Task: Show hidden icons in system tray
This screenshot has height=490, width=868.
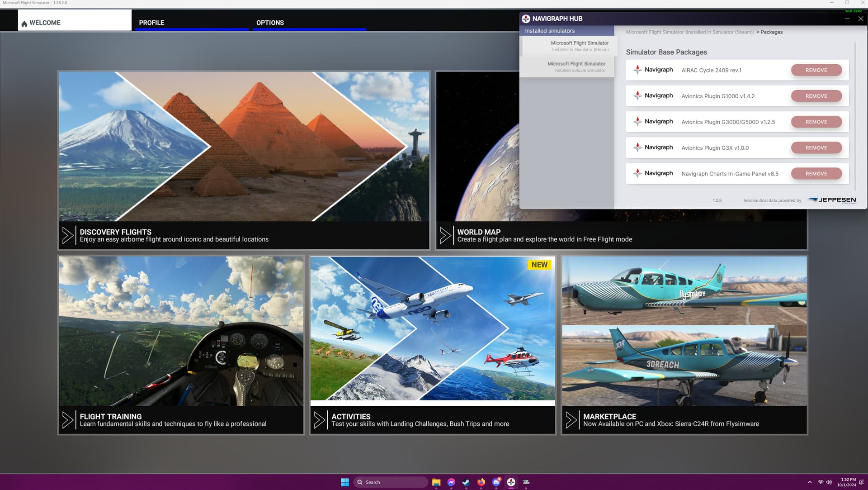Action: tap(810, 482)
